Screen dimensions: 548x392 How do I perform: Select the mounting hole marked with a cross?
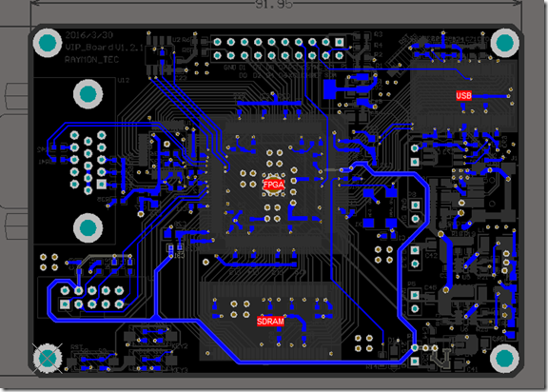coord(48,358)
